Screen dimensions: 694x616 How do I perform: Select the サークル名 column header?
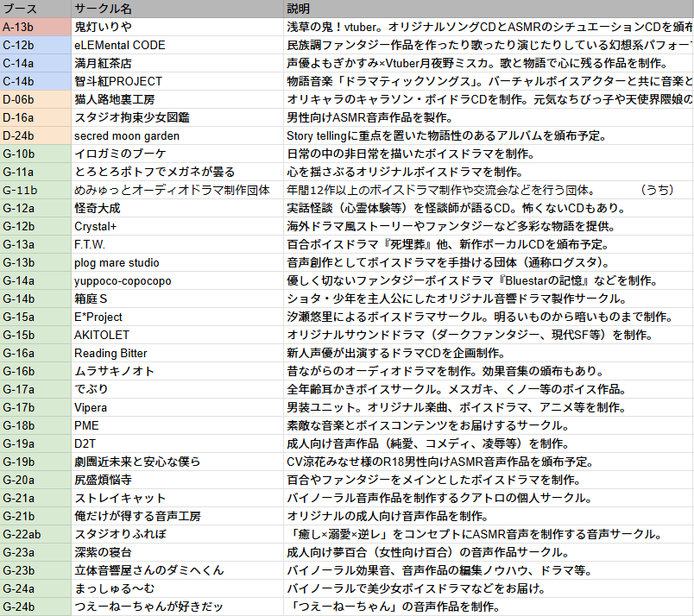(178, 9)
